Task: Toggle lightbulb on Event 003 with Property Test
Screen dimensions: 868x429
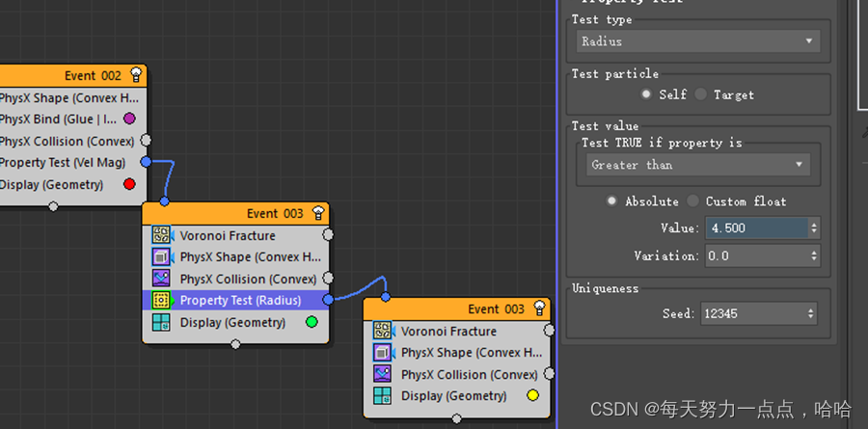Action: coord(318,212)
